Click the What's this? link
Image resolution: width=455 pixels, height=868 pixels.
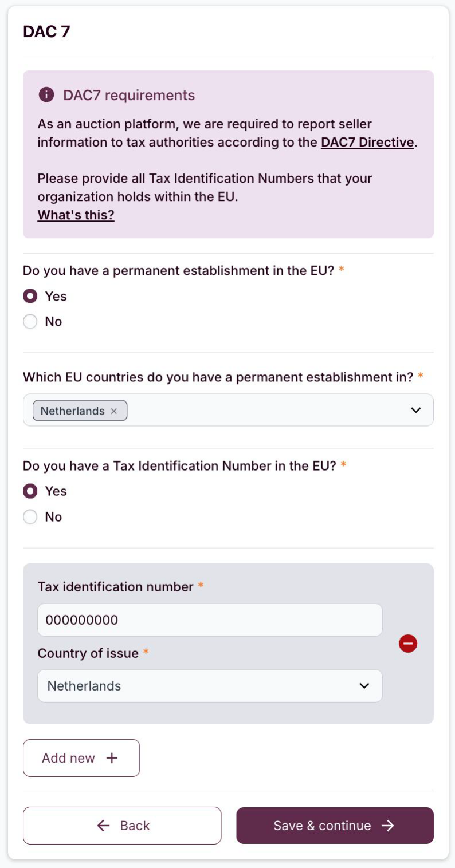point(76,215)
